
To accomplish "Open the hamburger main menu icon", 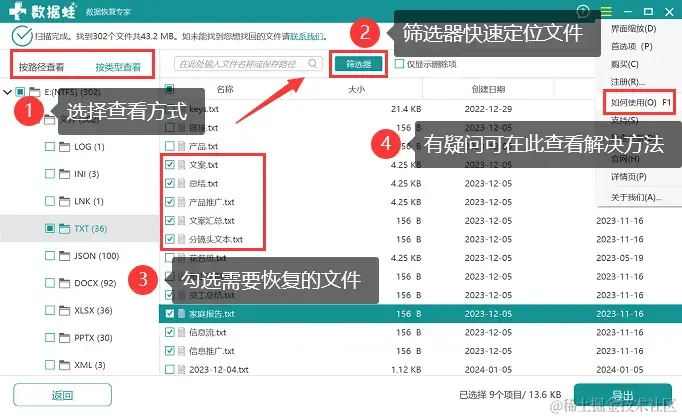I will click(606, 11).
